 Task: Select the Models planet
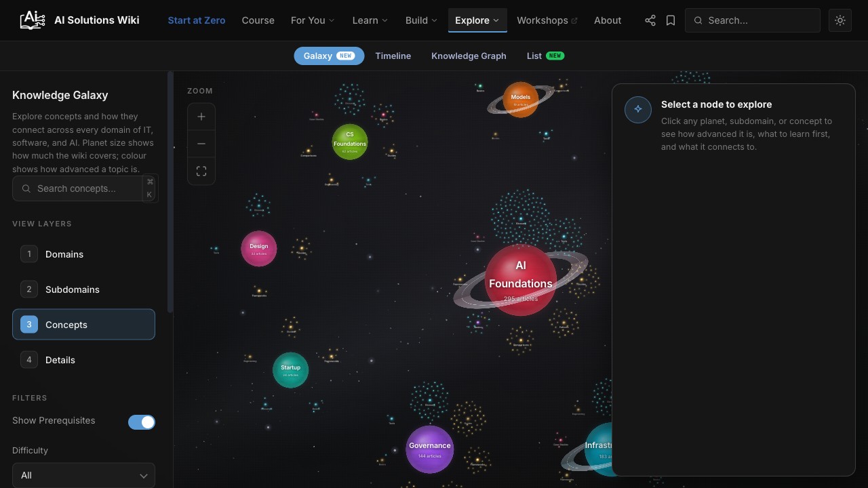521,100
